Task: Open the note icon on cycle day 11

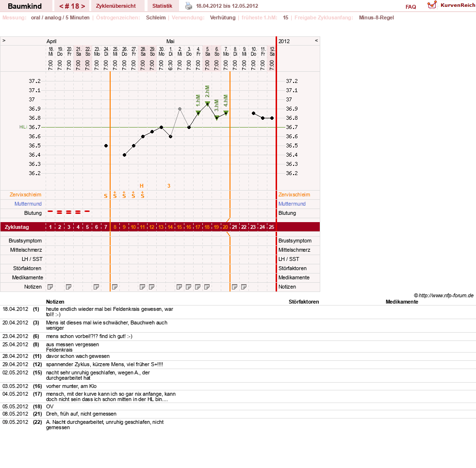Action: (x=142, y=287)
